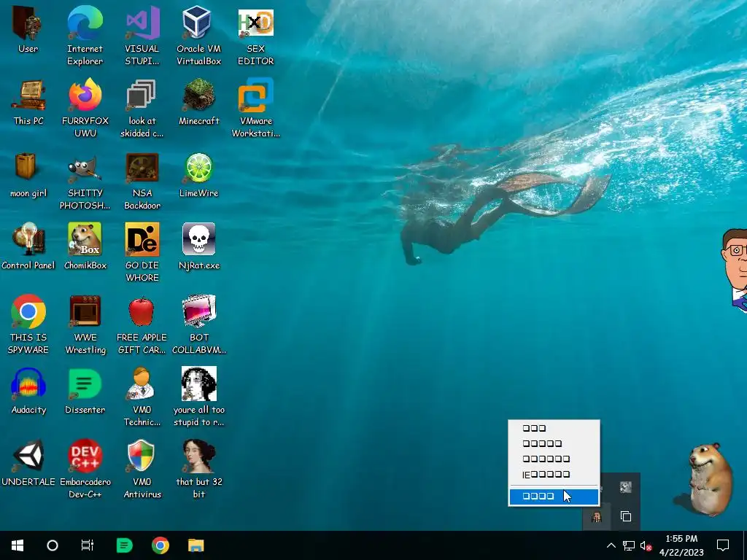Click the overlapping squares tray overflow icon
The width and height of the screenshot is (747, 560).
pos(626,517)
